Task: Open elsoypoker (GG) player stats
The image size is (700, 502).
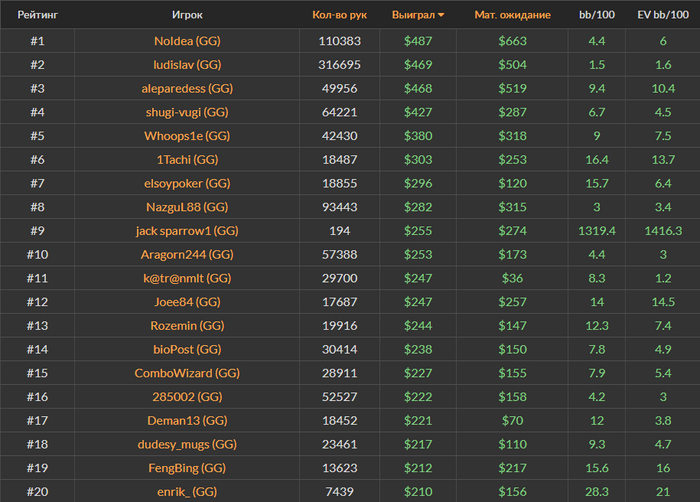Action: point(187,183)
